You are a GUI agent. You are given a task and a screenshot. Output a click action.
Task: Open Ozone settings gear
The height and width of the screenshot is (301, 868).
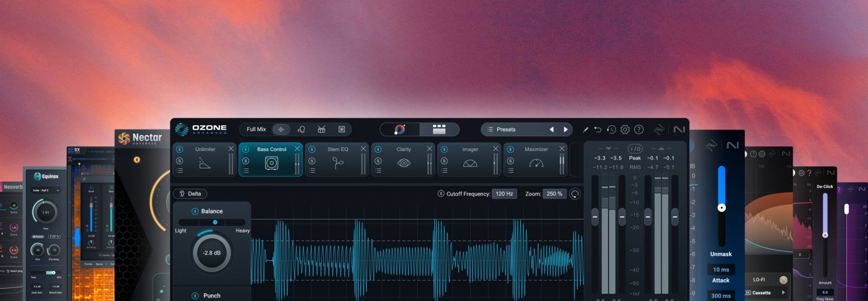[625, 130]
